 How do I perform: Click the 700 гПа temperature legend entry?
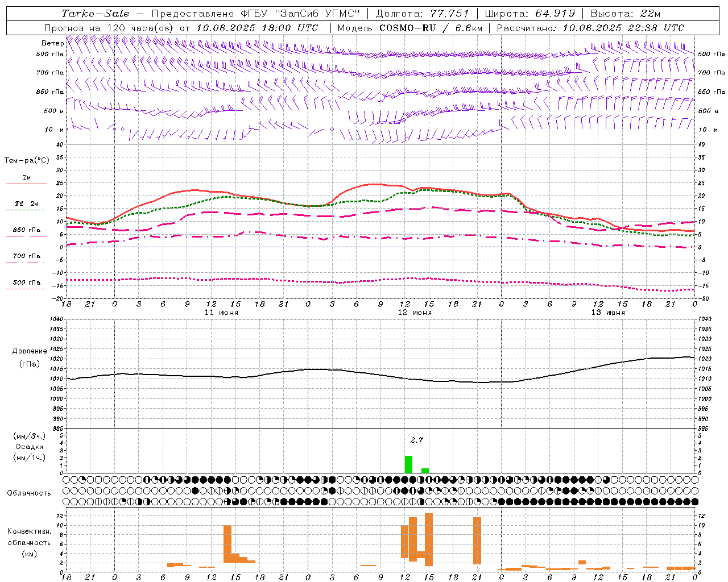coord(27,256)
